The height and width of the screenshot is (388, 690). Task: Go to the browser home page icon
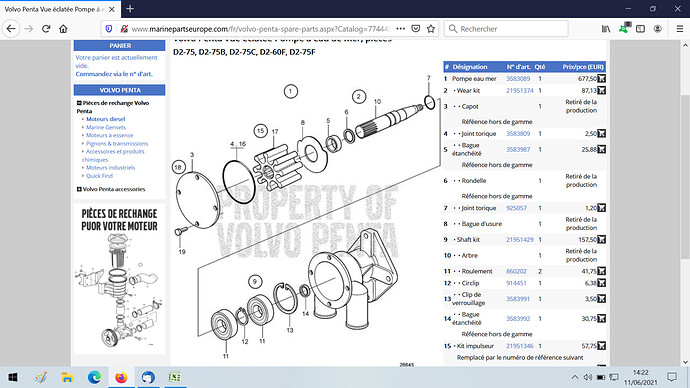coord(63,29)
